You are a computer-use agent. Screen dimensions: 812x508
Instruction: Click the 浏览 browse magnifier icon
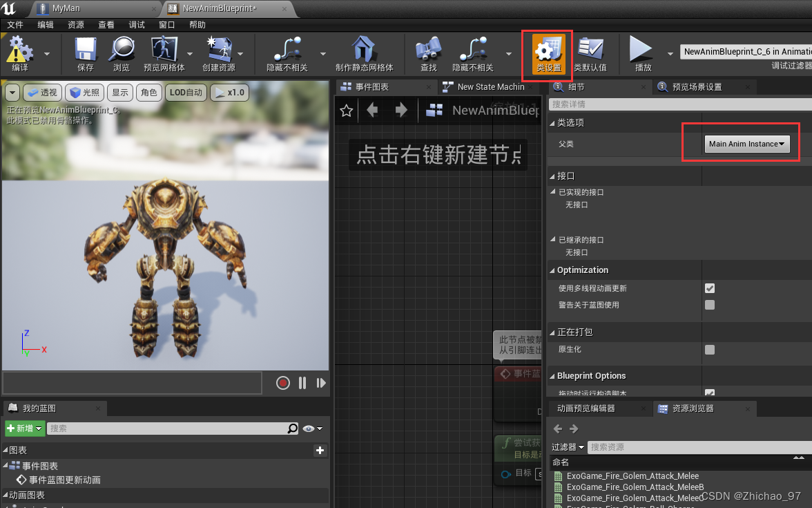point(122,53)
